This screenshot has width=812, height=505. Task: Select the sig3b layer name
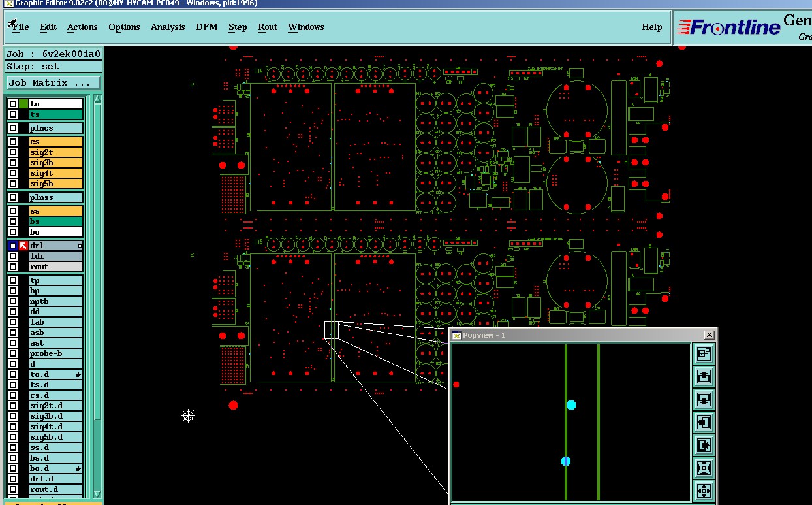56,163
